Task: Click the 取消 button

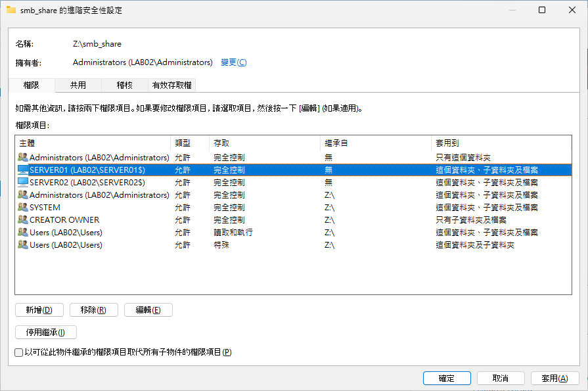Action: point(501,379)
